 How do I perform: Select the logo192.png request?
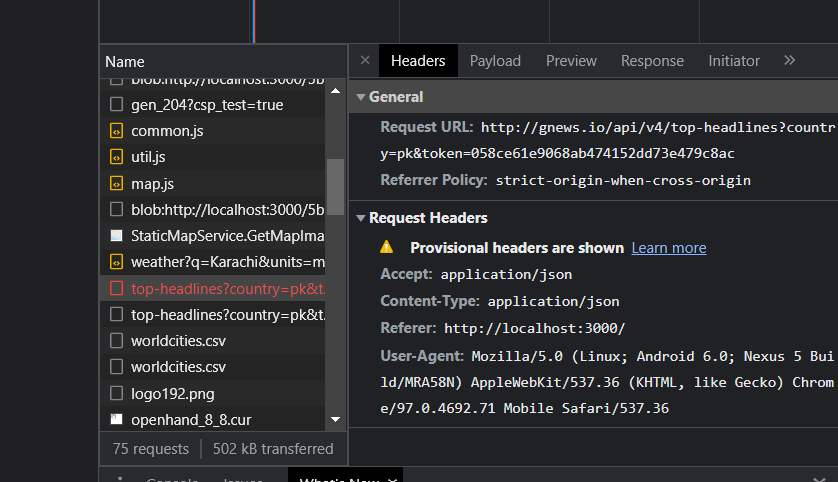213,393
